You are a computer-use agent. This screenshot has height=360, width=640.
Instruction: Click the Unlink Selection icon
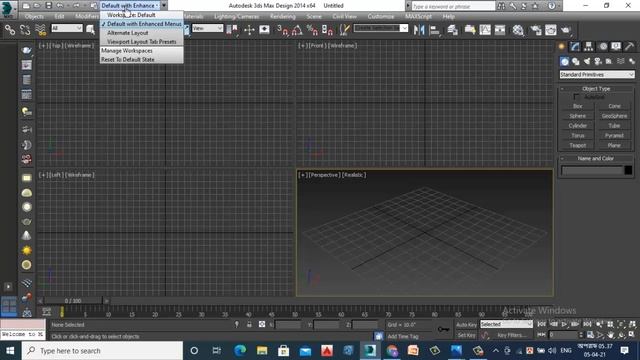click(x=25, y=30)
